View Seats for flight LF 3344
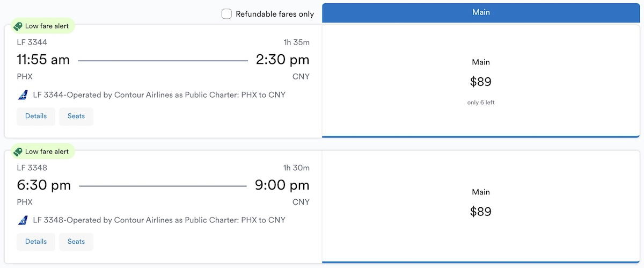Image resolution: width=644 pixels, height=268 pixels. [76, 116]
